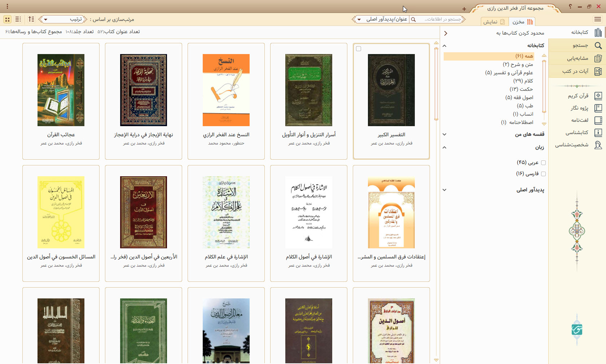The height and width of the screenshot is (364, 606).
Task: Open the کتابخانه library sidebar icon
Action: click(x=598, y=32)
